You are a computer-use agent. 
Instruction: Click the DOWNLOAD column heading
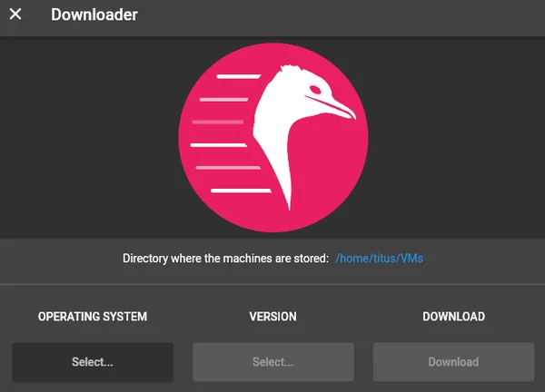point(453,317)
